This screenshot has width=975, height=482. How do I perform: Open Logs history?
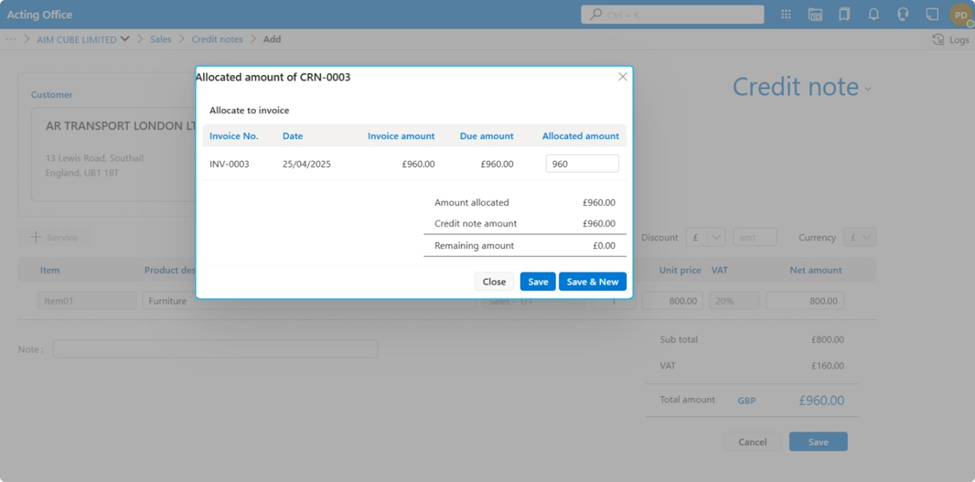[x=950, y=40]
